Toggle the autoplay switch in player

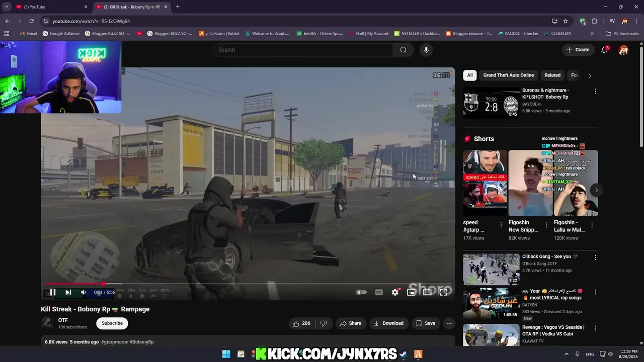coord(361,292)
